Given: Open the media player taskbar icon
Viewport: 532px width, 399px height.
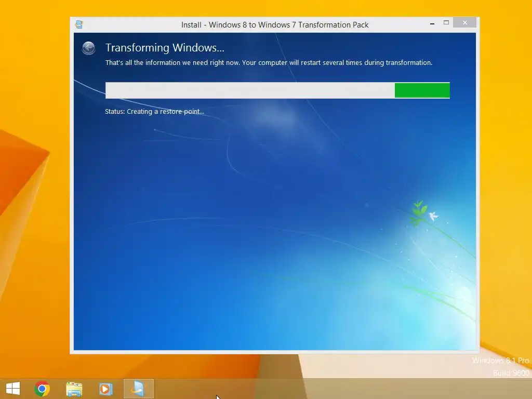Looking at the screenshot, I should tap(105, 389).
